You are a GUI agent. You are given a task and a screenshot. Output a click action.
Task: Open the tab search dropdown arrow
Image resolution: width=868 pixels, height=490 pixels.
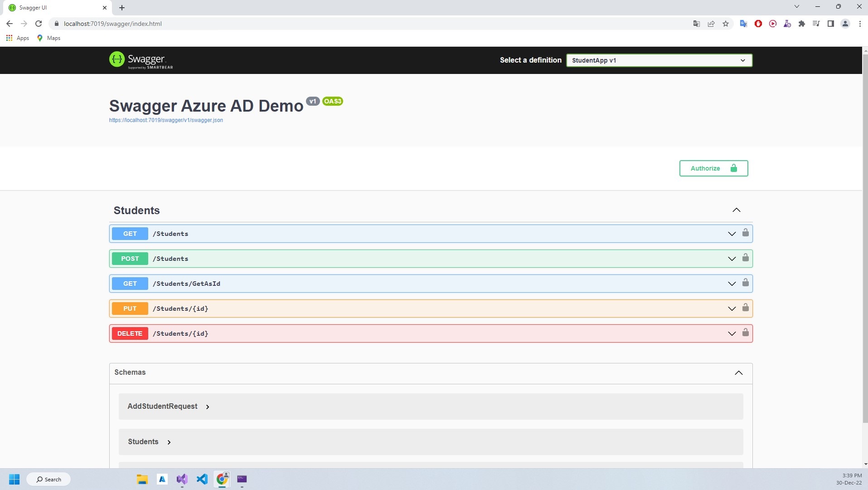[797, 7]
